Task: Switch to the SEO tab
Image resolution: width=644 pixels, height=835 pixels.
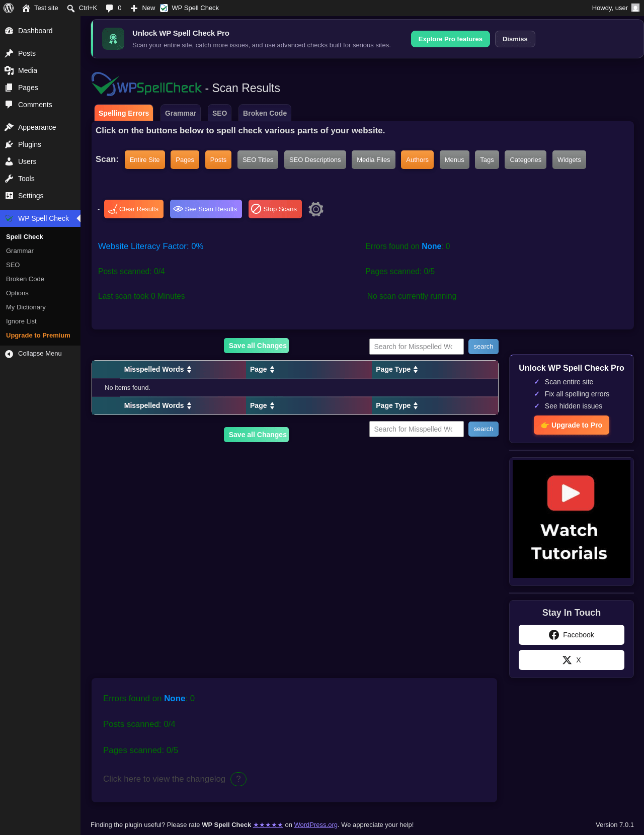Action: coord(219,113)
